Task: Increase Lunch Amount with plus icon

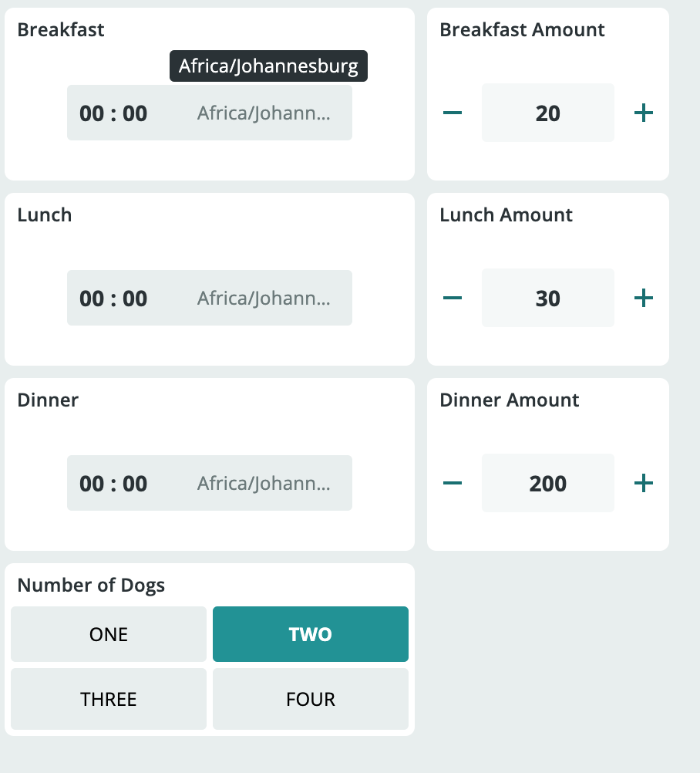Action: [643, 299]
